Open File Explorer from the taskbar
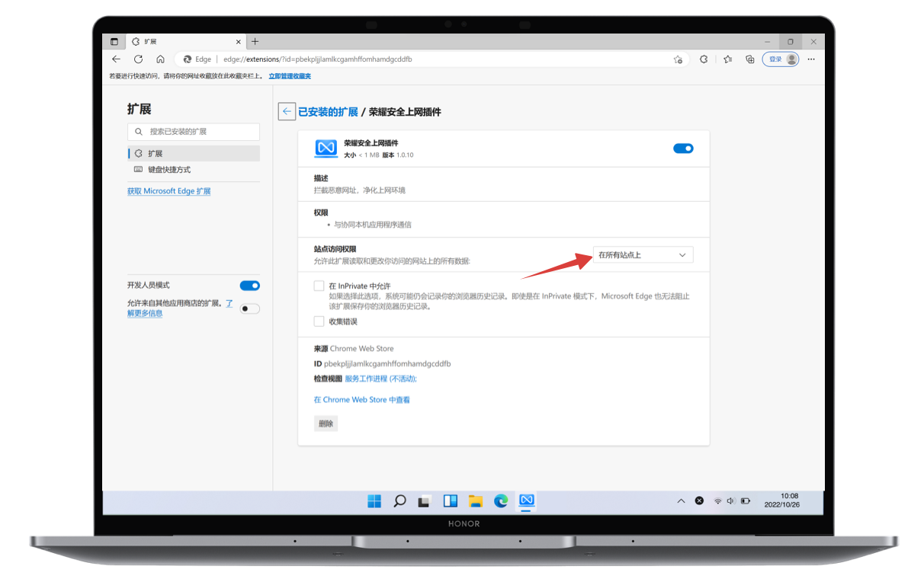 pos(476,500)
